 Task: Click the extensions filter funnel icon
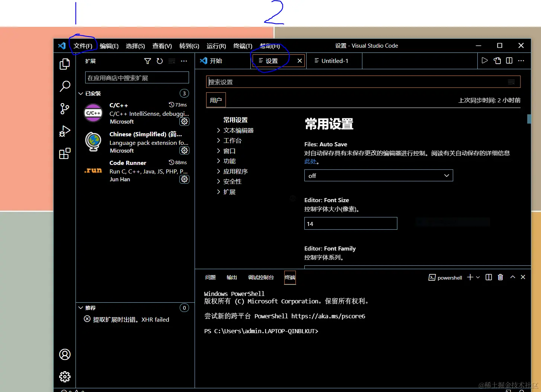(x=148, y=61)
